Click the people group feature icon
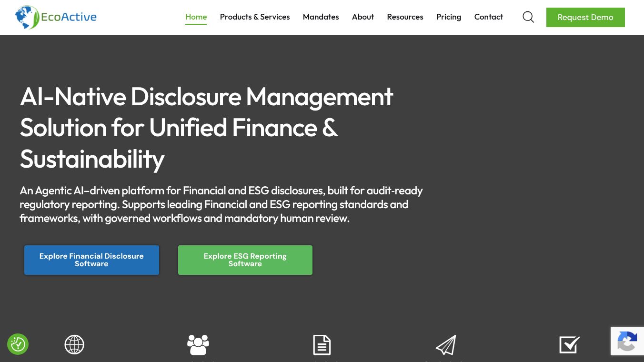 click(198, 345)
